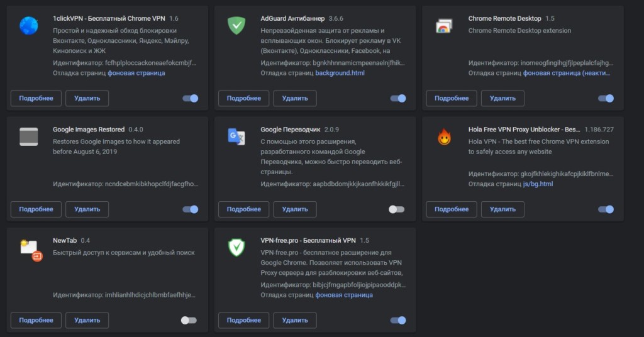Open Подробнее for 1clickVPN
The width and height of the screenshot is (644, 337).
[x=36, y=99]
